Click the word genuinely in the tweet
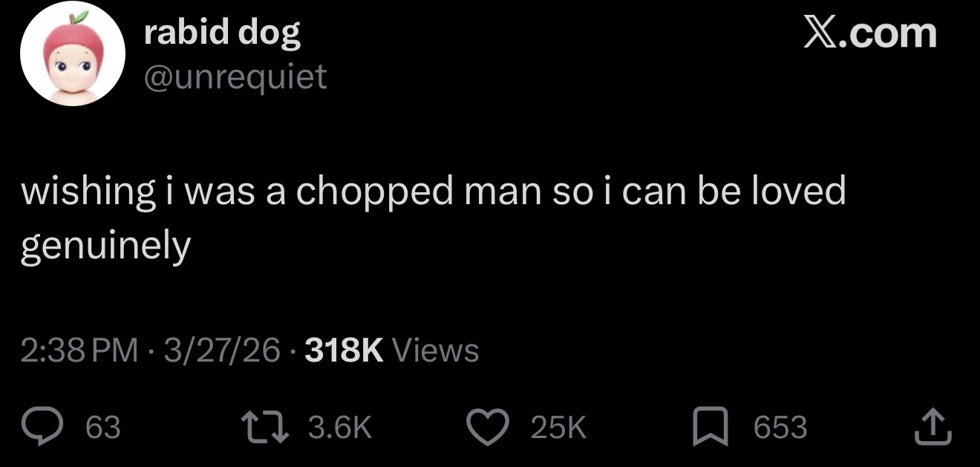Viewport: 980px width, 467px height. [105, 246]
